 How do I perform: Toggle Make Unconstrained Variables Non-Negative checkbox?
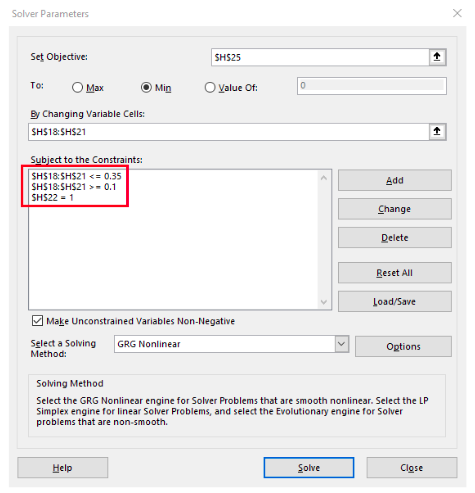tap(37, 321)
